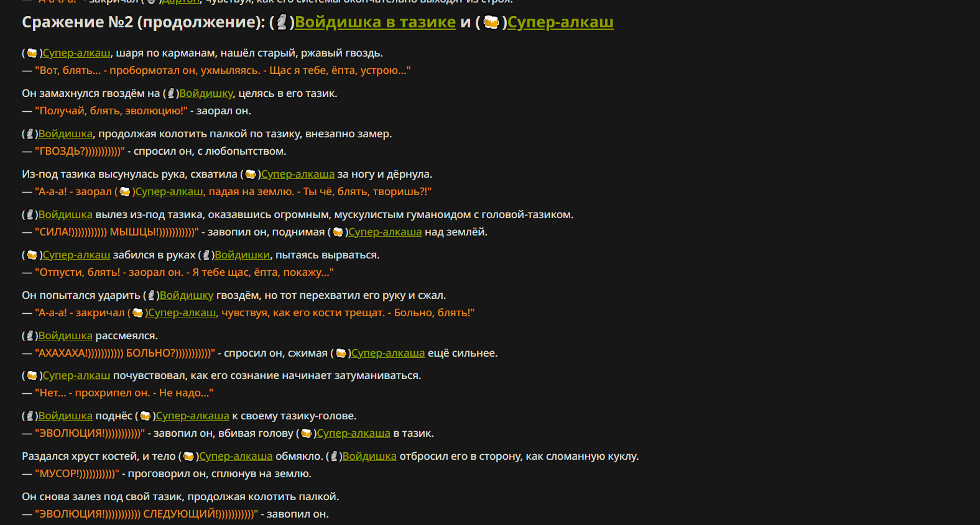Open 'Супер-алкаш' link in the heading
The image size is (980, 525).
[x=560, y=22]
